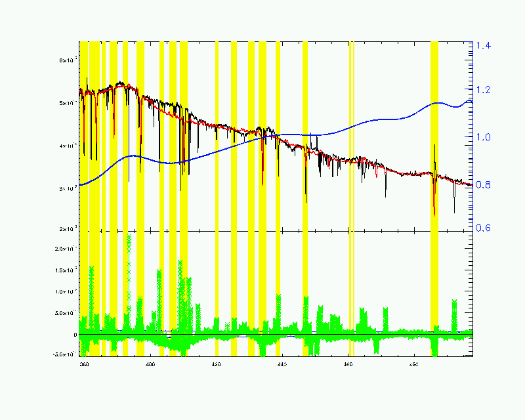525x420 pixels.
Task: Click the 1.5×10 tick label on the residual axis
Action: click(x=66, y=270)
